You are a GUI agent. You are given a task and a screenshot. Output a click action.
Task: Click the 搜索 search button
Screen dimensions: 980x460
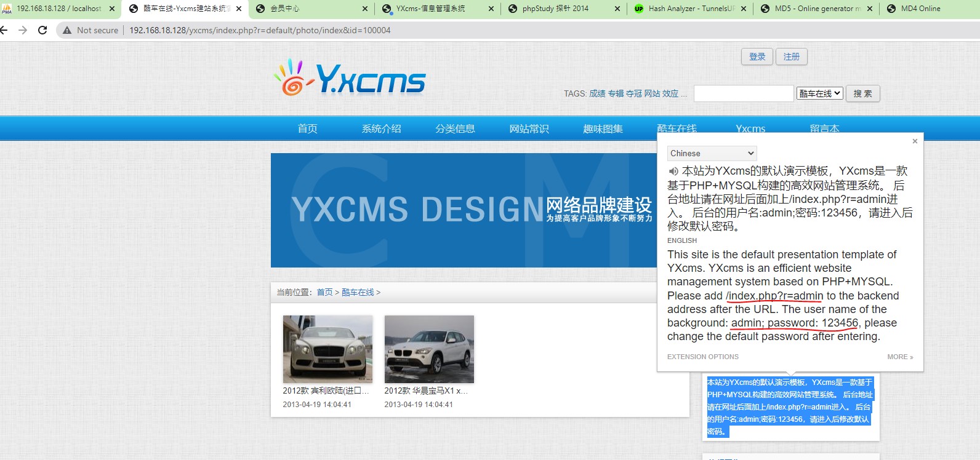coord(863,93)
